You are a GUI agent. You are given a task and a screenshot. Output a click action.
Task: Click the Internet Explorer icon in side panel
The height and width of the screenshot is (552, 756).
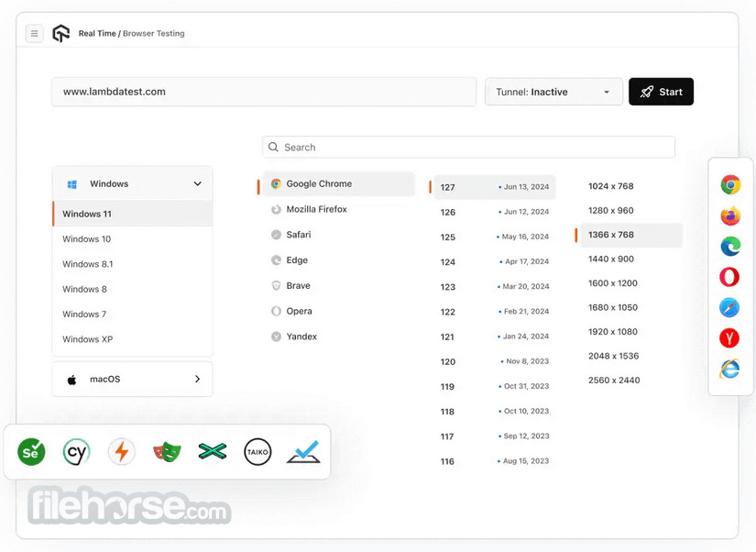pyautogui.click(x=729, y=370)
